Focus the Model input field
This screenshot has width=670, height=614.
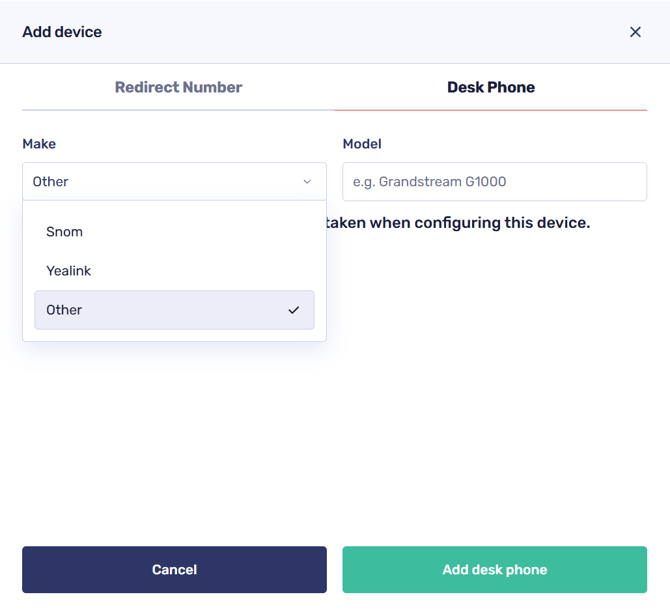click(x=494, y=182)
